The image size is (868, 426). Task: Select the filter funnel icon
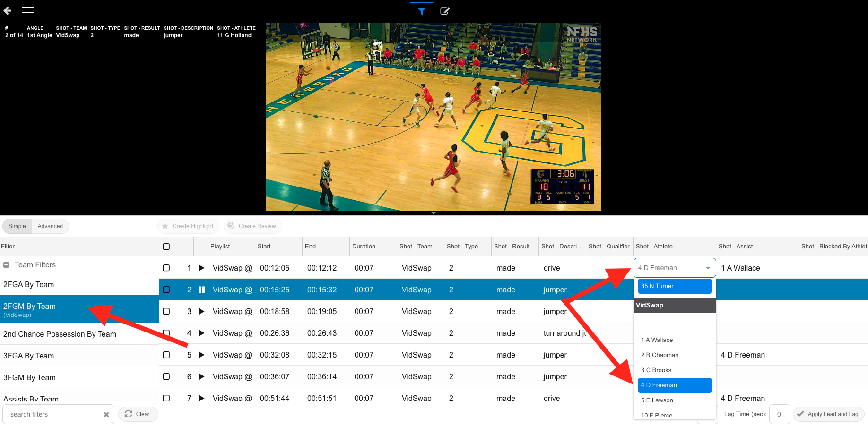click(422, 11)
